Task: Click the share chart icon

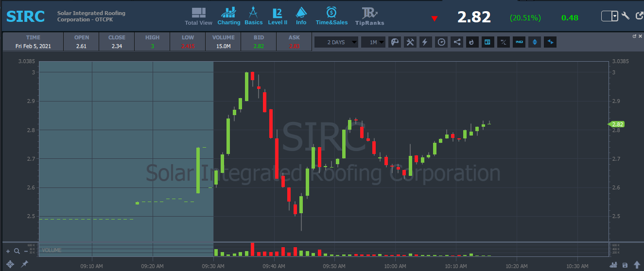Action: (457, 42)
